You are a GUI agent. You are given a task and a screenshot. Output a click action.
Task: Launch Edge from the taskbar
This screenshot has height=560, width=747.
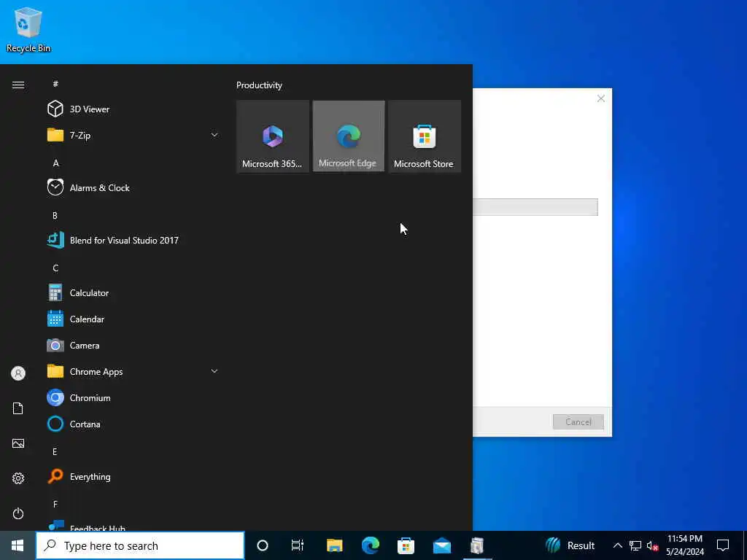click(370, 545)
